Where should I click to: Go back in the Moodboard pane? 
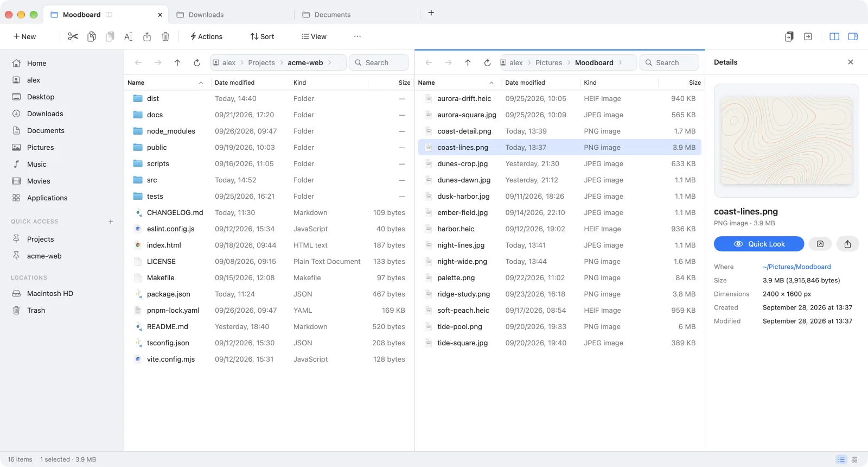pyautogui.click(x=429, y=62)
